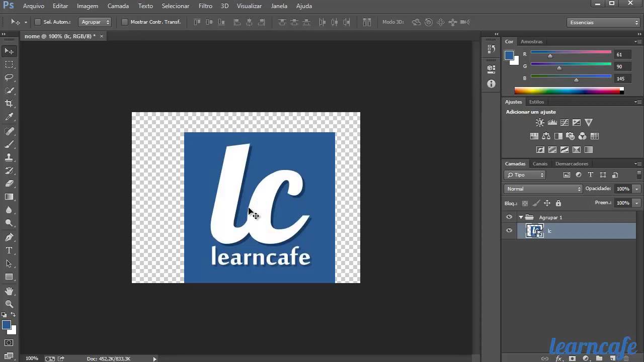Viewport: 644px width, 362px height.
Task: Select the Gradient tool
Action: pyautogui.click(x=9, y=197)
